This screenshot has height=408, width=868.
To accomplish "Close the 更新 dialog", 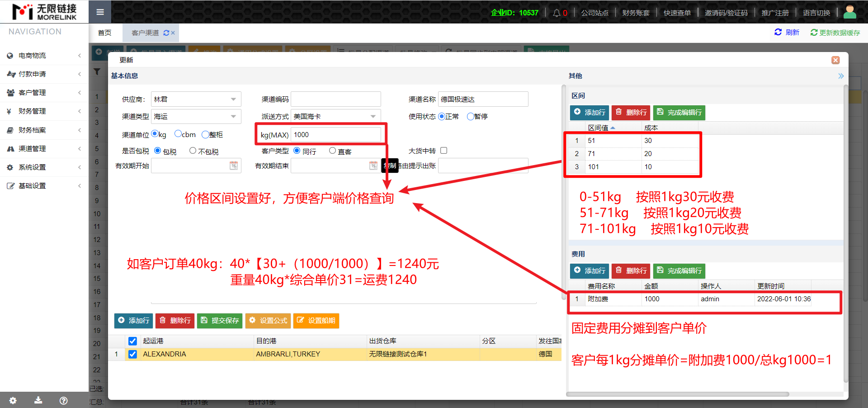I will click(x=835, y=60).
